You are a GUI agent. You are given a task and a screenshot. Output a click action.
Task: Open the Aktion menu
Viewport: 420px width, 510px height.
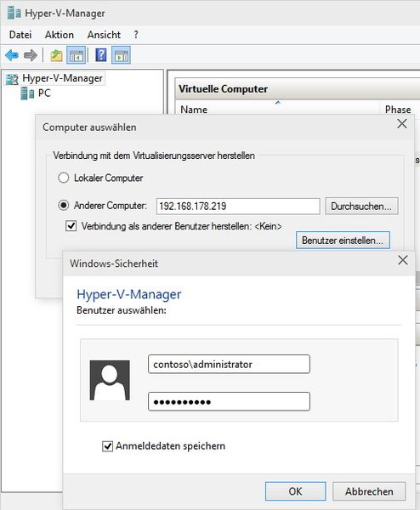pyautogui.click(x=60, y=35)
